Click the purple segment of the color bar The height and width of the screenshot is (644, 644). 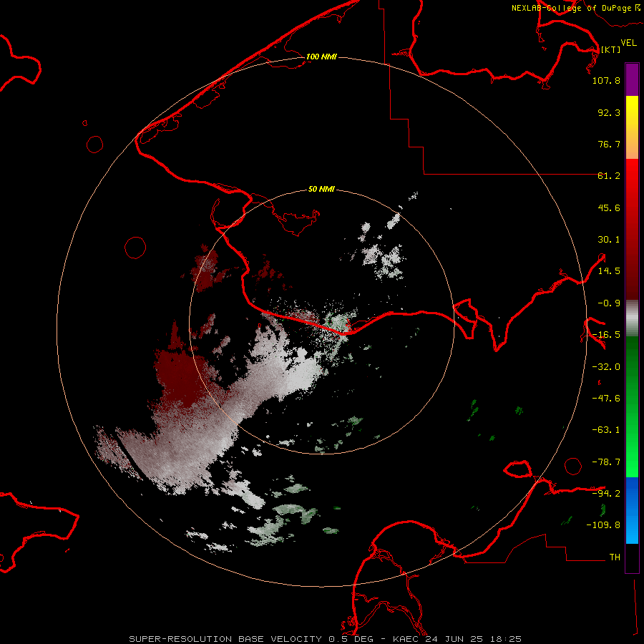(x=632, y=79)
